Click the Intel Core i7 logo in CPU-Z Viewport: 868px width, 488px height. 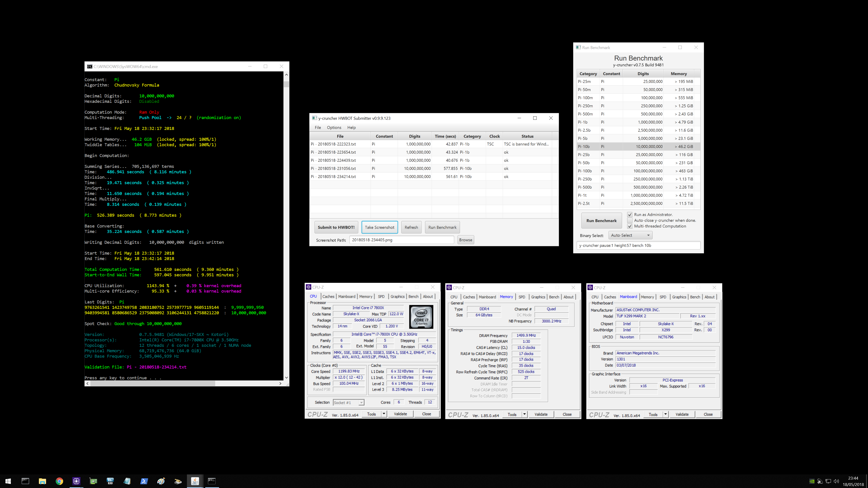point(421,317)
